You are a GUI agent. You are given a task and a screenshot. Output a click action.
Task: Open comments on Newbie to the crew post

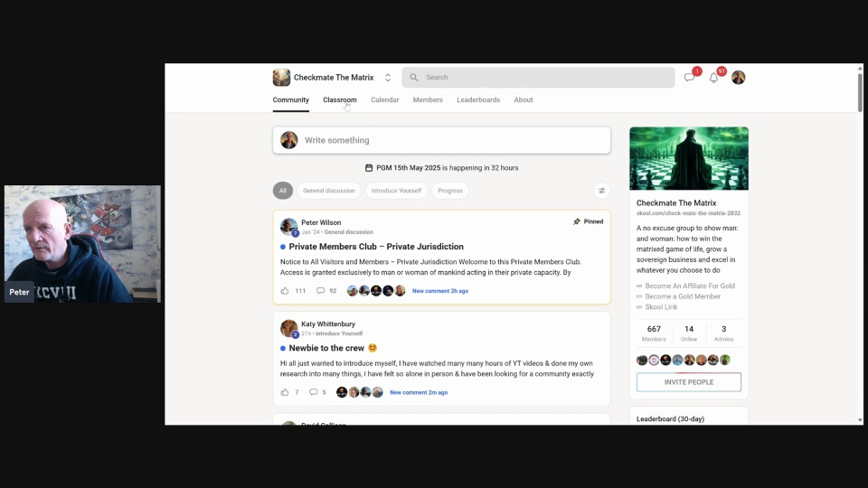pyautogui.click(x=314, y=392)
